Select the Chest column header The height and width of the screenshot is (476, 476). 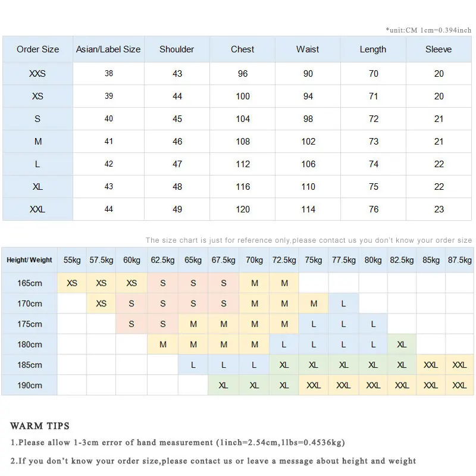242,49
